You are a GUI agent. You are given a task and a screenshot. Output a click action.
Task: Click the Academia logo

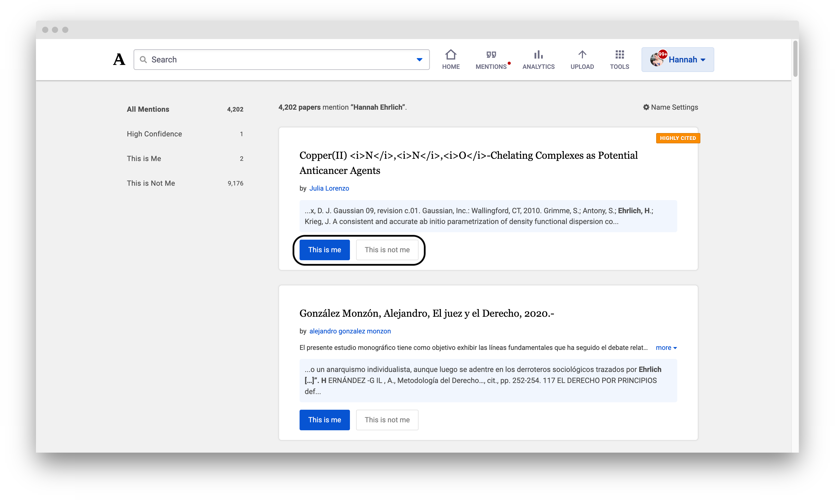[x=119, y=59]
